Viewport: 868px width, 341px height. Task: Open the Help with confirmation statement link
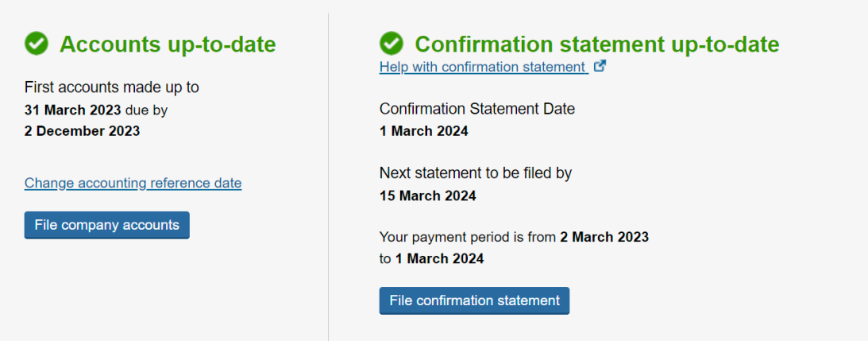pos(484,67)
